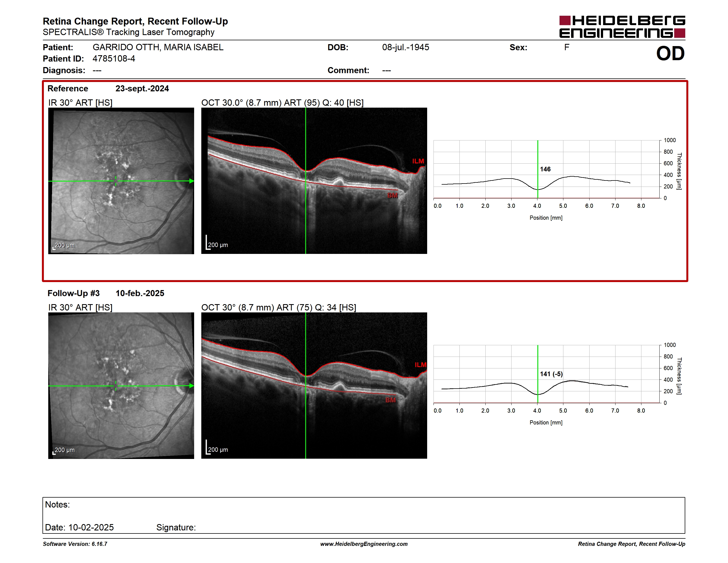Click the SPECTRALIS Tracking Laser Tomography subtitle

point(129,32)
